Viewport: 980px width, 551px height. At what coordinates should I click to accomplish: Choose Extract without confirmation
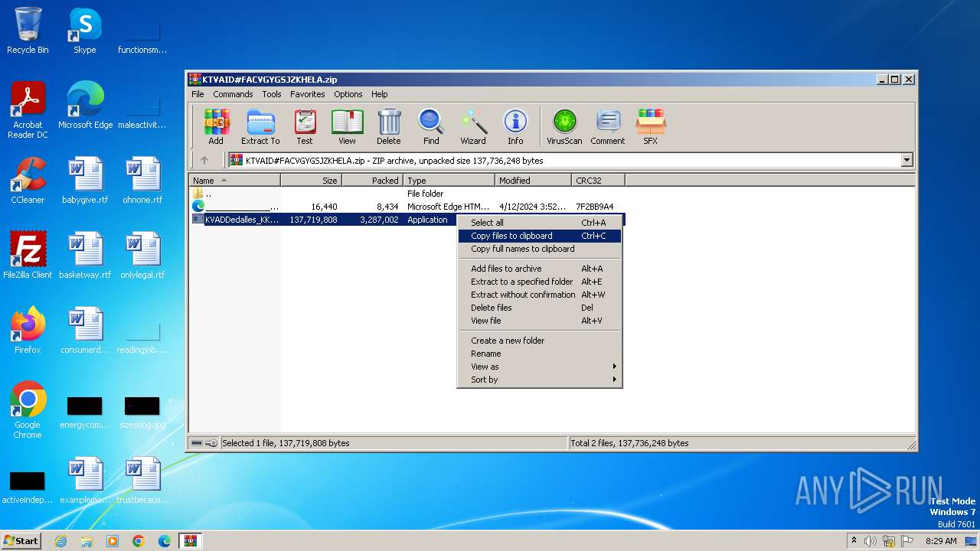click(x=540, y=295)
